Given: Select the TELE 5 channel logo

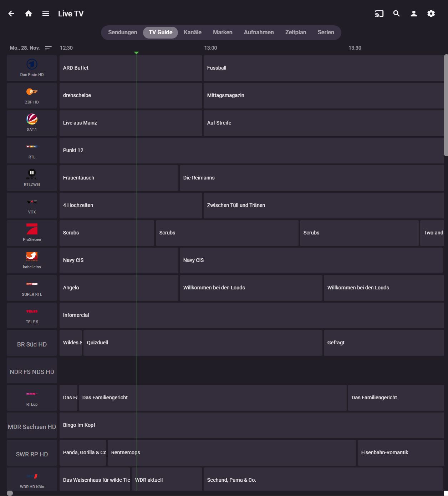Looking at the screenshot, I should tap(32, 312).
